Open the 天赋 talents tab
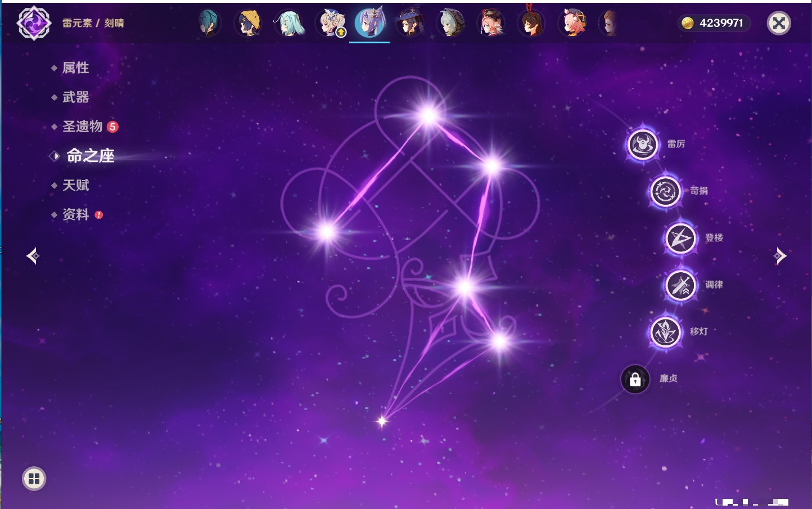Screen dimensions: 812x509 [x=75, y=185]
